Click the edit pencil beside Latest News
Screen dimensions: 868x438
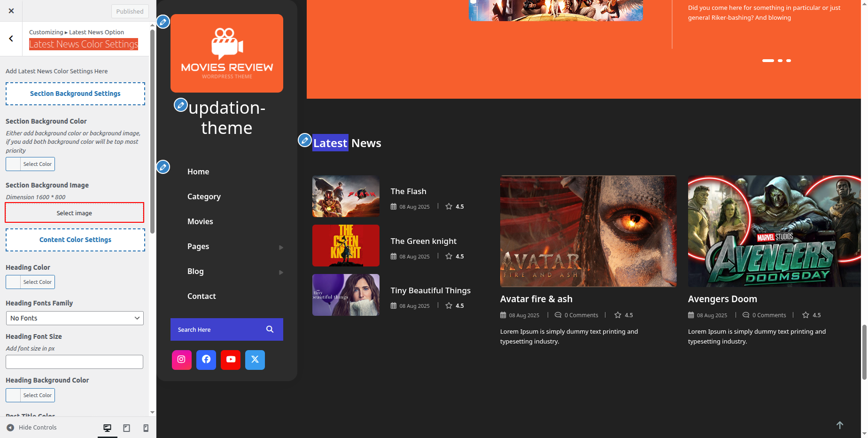pyautogui.click(x=305, y=140)
